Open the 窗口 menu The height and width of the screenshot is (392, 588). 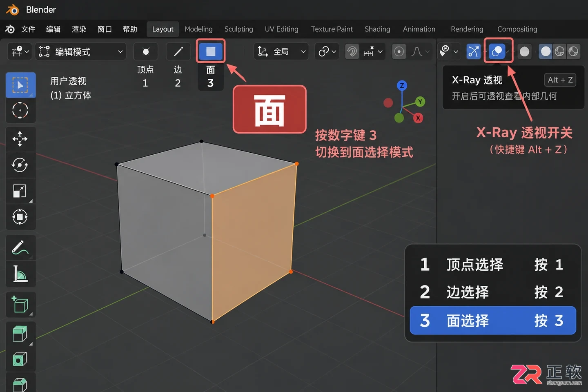coord(105,29)
